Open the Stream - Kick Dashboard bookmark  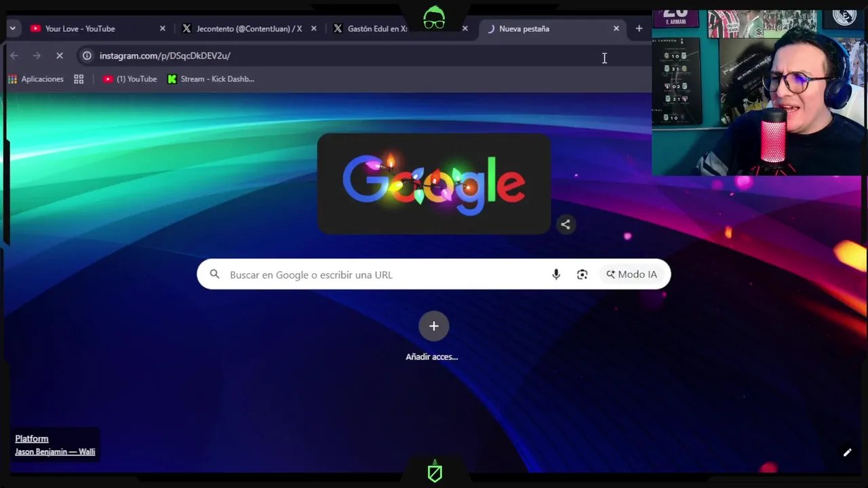coord(211,79)
